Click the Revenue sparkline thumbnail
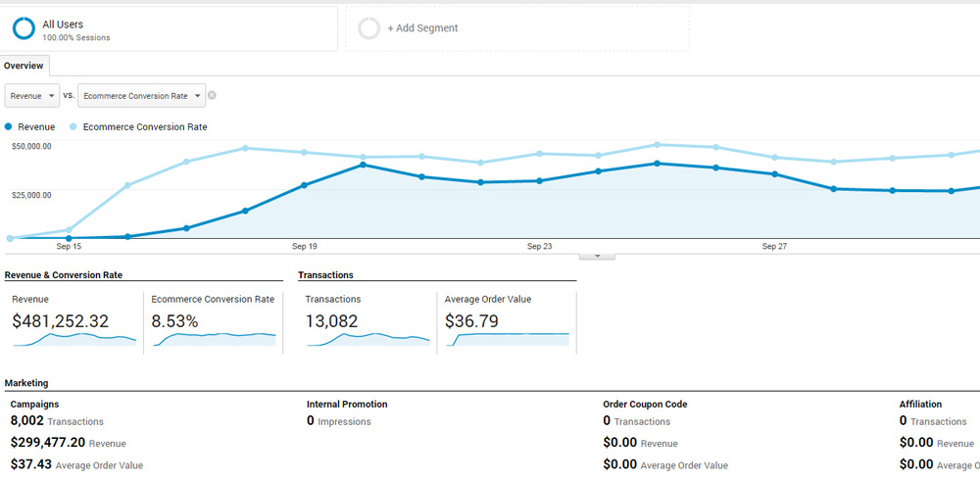This screenshot has height=481, width=980. (73, 339)
